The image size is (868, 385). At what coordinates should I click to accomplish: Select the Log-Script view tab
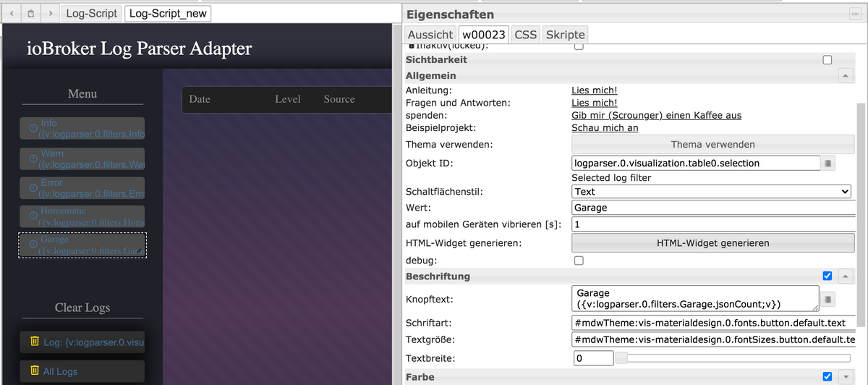click(x=91, y=14)
